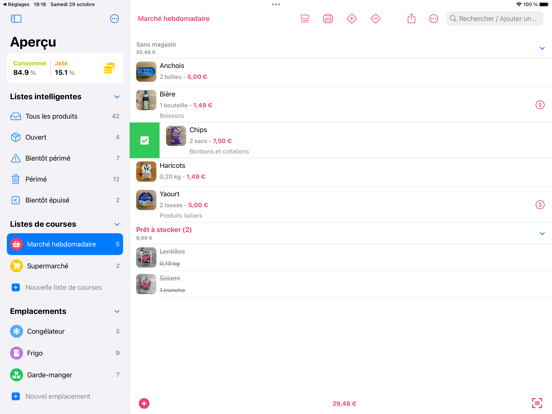Viewport: 552px width, 414px height.
Task: Toggle the sidebar panel icon
Action: [16, 19]
